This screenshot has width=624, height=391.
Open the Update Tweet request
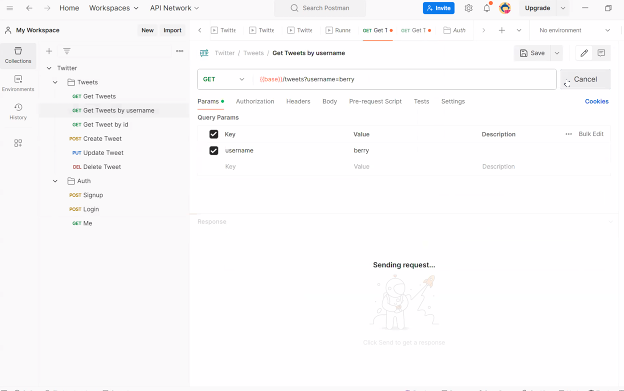pos(98,153)
